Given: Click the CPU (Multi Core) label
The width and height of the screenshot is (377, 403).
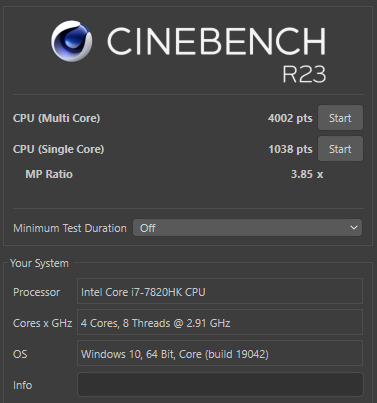Looking at the screenshot, I should (x=56, y=118).
